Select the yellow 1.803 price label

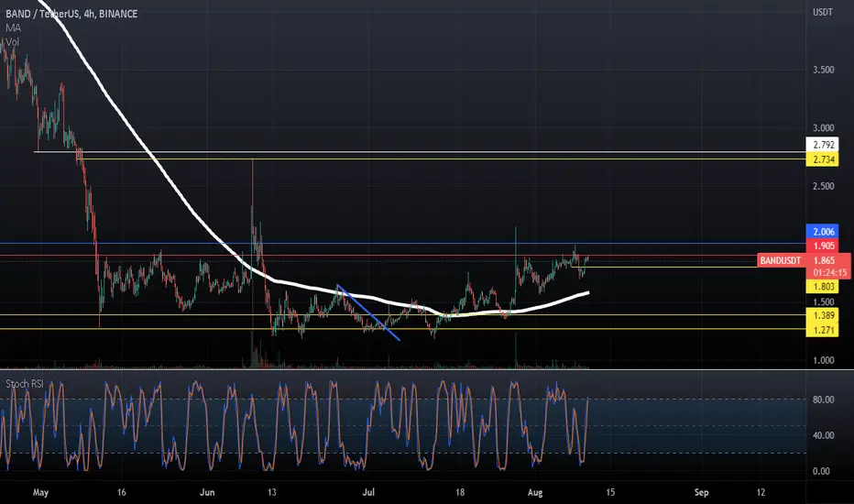click(823, 287)
